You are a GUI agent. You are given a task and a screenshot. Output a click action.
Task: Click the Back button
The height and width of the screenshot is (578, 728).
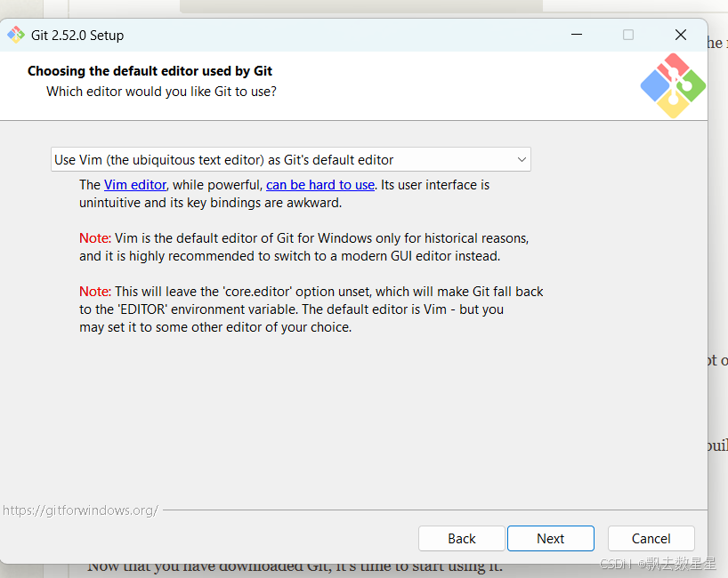coord(462,539)
